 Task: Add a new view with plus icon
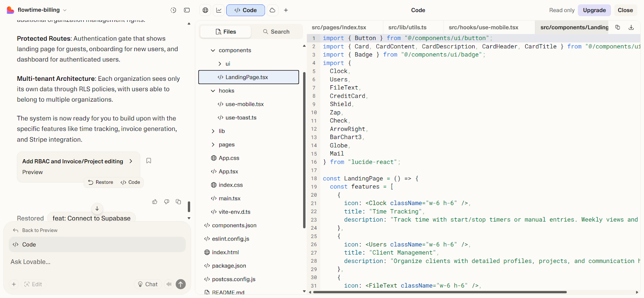286,10
